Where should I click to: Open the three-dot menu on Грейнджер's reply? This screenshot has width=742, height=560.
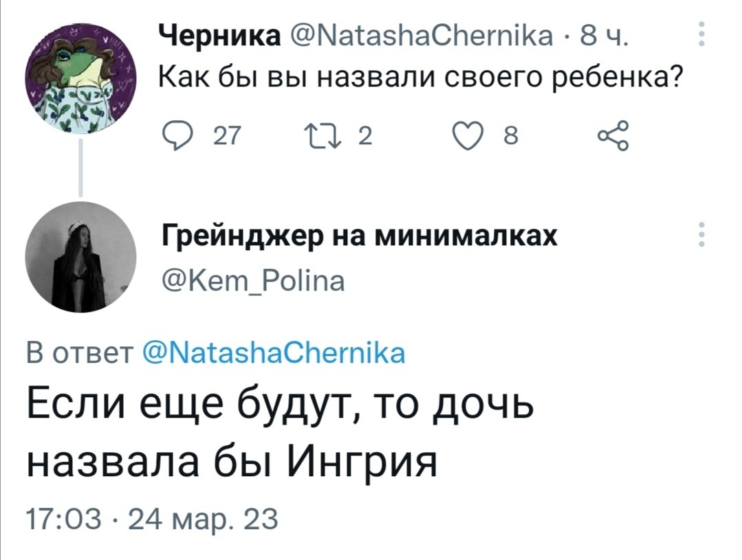(701, 234)
